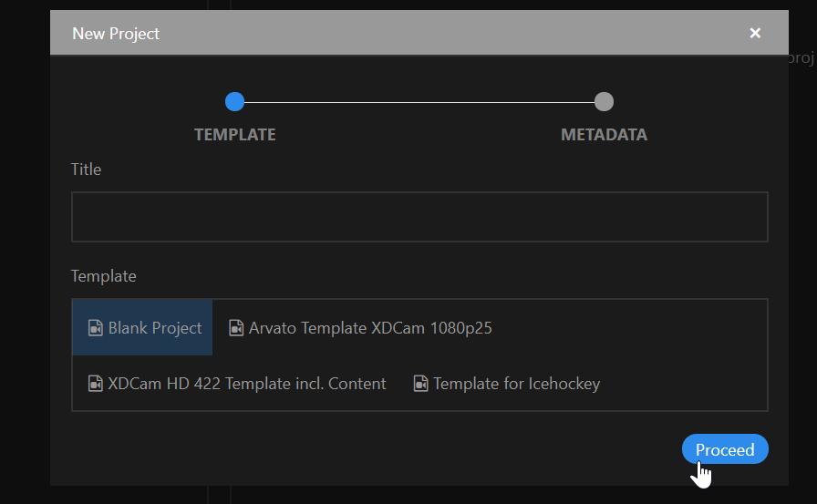Click the Proceed button
The image size is (817, 504).
(725, 448)
